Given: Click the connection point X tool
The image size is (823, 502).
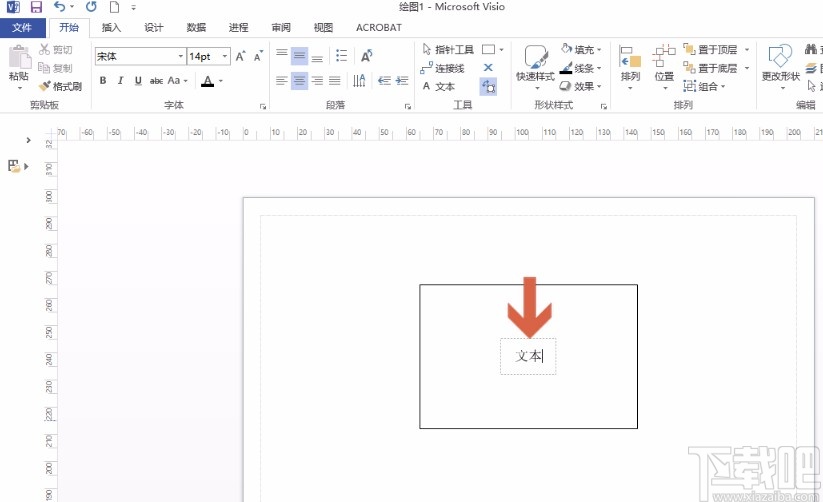Looking at the screenshot, I should tap(488, 68).
